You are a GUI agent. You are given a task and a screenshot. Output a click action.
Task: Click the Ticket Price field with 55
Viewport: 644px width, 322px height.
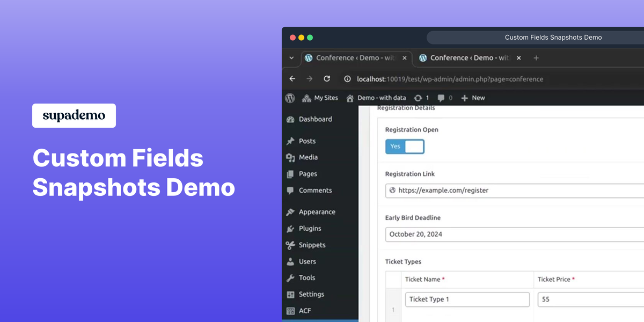pyautogui.click(x=591, y=299)
